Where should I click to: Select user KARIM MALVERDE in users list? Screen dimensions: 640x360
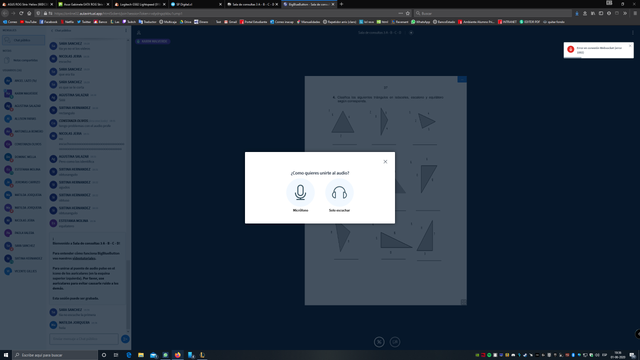(x=23, y=93)
